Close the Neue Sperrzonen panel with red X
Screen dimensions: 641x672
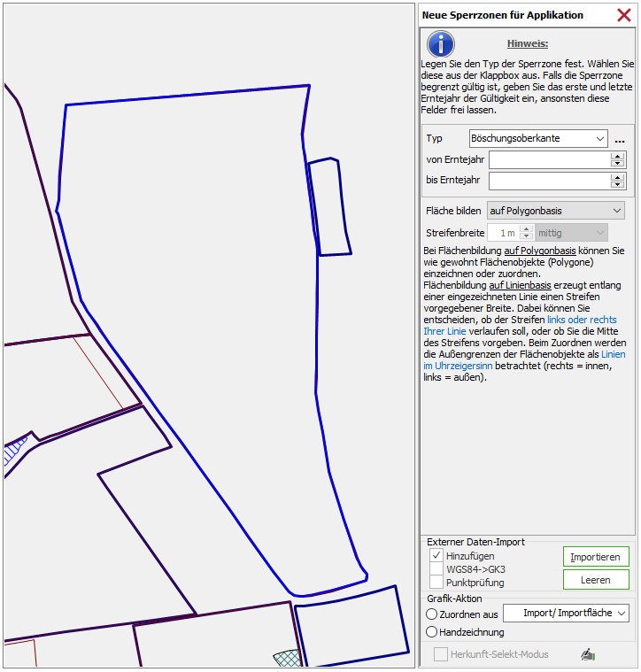(x=623, y=15)
